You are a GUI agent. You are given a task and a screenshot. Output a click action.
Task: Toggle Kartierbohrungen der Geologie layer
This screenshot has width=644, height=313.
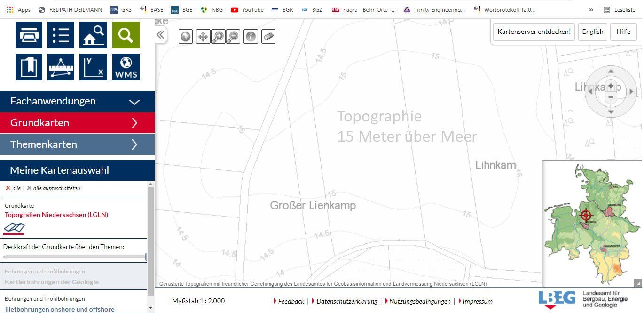click(x=52, y=282)
